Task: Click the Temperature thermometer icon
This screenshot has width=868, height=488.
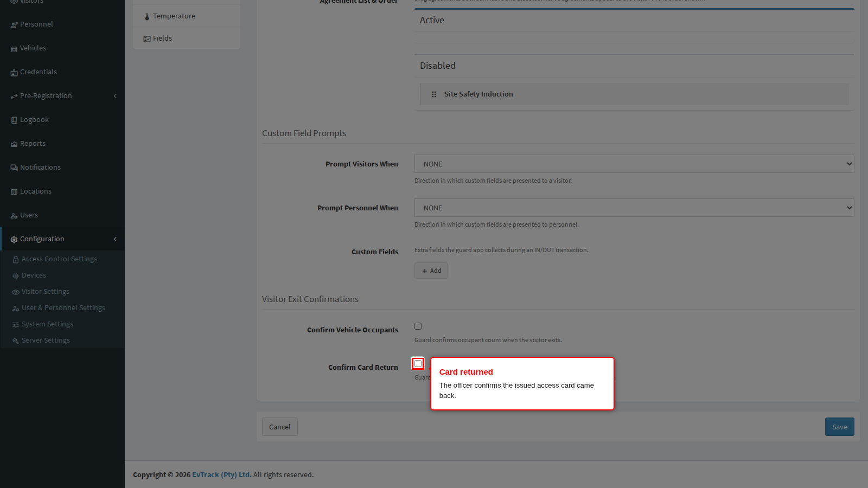Action: point(147,17)
